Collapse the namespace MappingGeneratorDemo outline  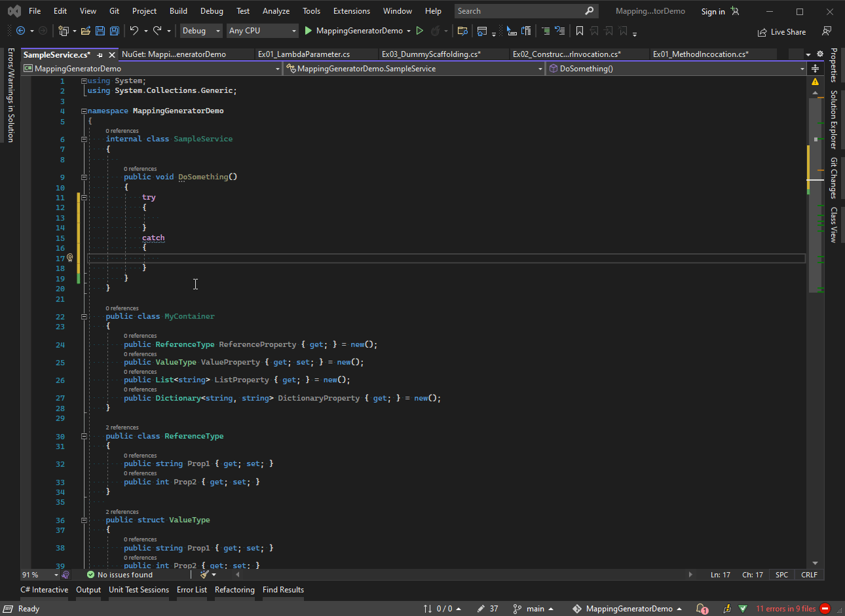pos(84,111)
